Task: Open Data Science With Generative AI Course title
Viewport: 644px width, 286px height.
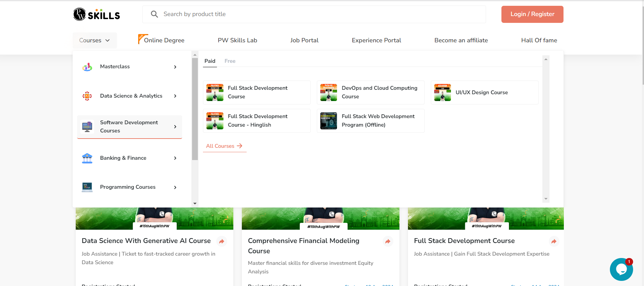Action: [x=146, y=241]
